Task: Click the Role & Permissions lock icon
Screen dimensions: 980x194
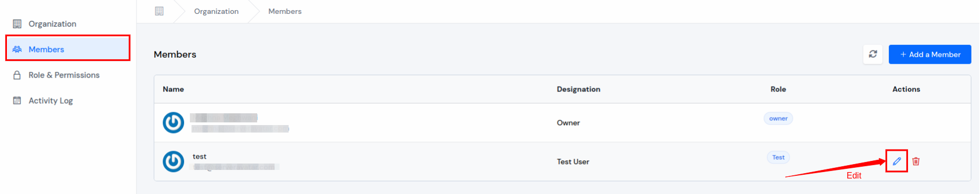Action: (17, 75)
